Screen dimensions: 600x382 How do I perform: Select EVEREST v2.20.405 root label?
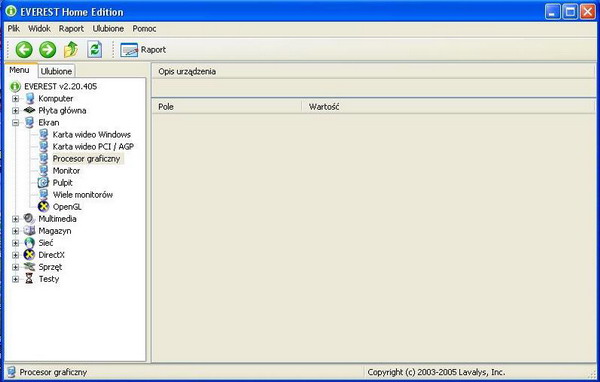(x=60, y=87)
